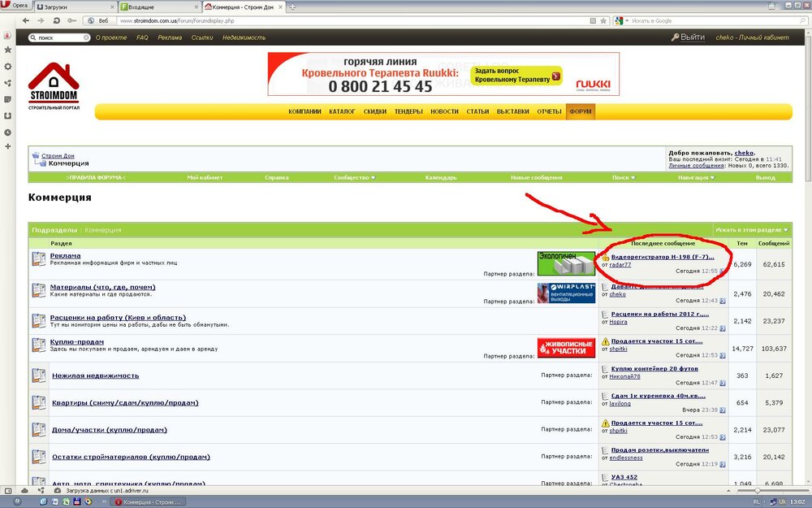Open ТЕНДЕРЫ in the yellow menu
Image resolution: width=812 pixels, height=508 pixels.
pos(408,111)
